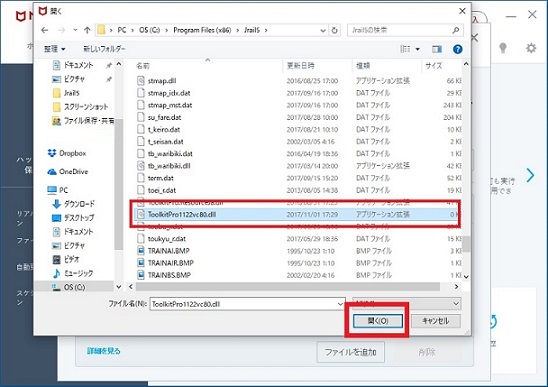Click the キャンセル button
Screen dimensions: 548x387
[435, 321]
